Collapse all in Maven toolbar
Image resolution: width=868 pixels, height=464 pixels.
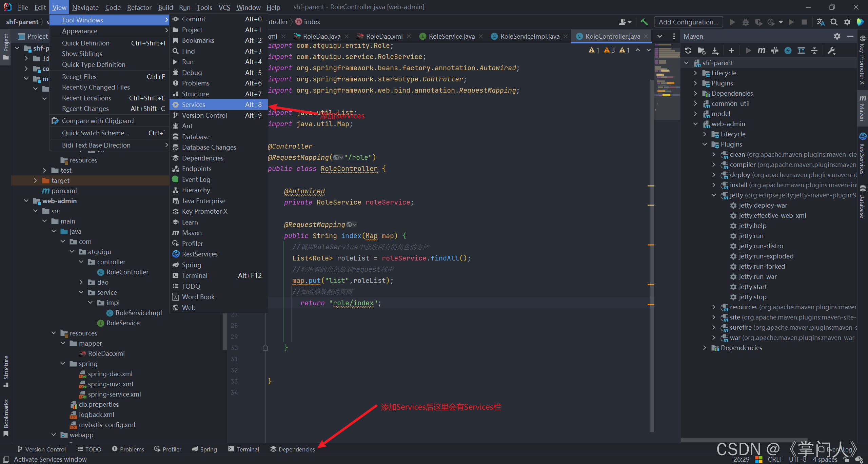pyautogui.click(x=814, y=51)
